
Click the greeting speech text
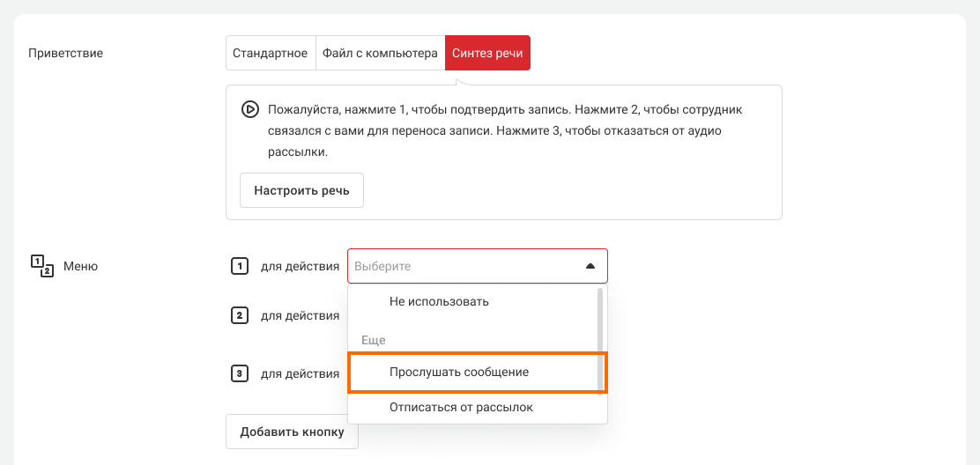coord(505,130)
